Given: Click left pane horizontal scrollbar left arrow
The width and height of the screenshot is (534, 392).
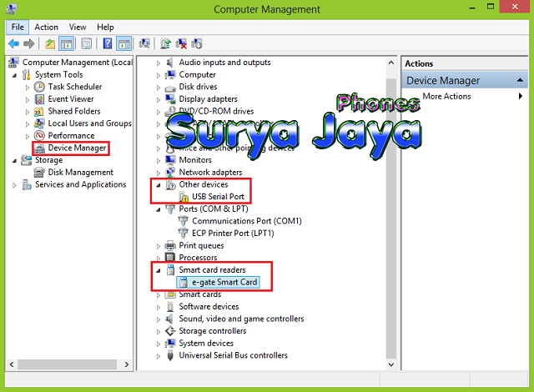Looking at the screenshot, I should click(12, 364).
